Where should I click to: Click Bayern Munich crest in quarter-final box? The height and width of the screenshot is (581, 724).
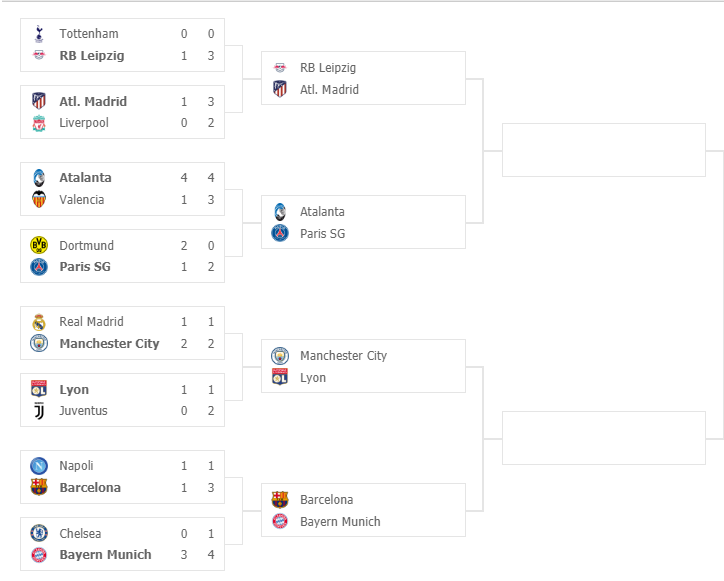(280, 521)
